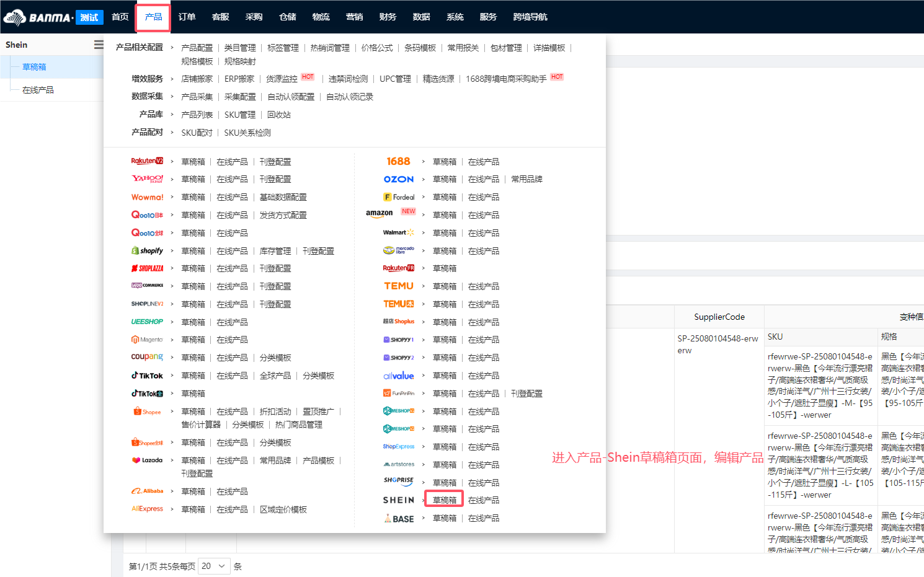
Task: Select 在线产品 in the Shein sidebar
Action: [x=38, y=90]
